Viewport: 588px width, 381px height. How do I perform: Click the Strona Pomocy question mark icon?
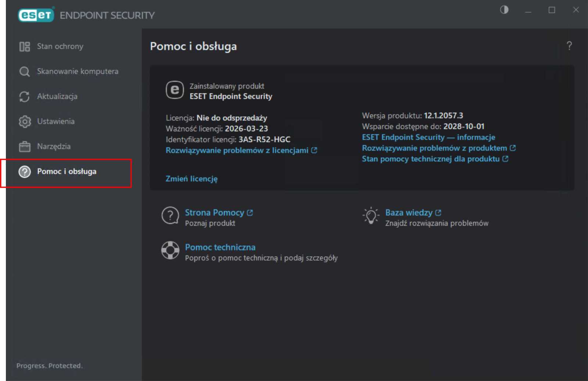[x=171, y=216]
